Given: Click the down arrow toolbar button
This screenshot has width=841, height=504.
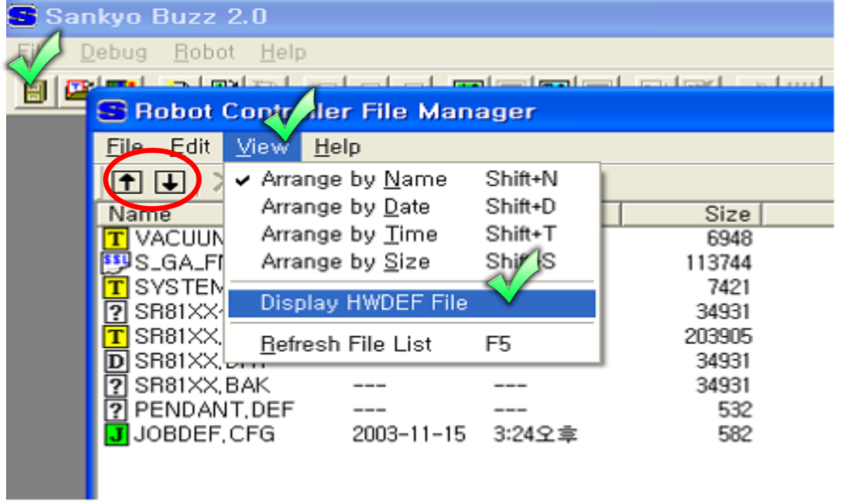Looking at the screenshot, I should (170, 182).
